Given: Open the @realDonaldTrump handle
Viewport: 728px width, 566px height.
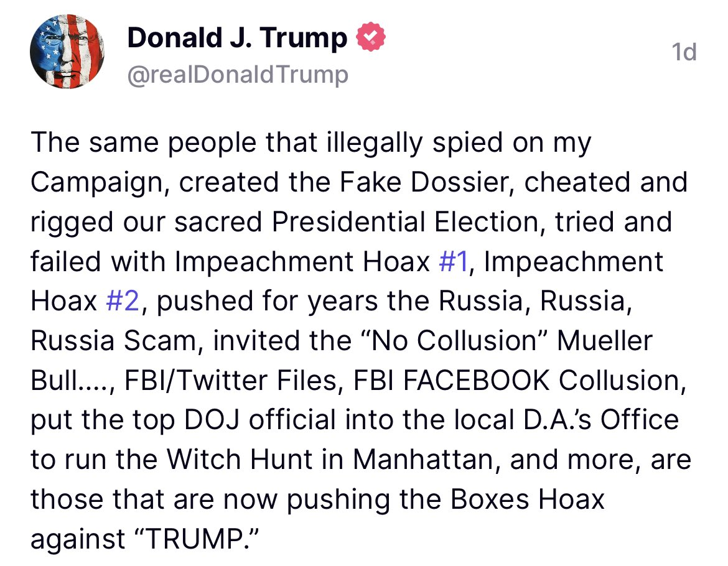Looking at the screenshot, I should tap(237, 75).
